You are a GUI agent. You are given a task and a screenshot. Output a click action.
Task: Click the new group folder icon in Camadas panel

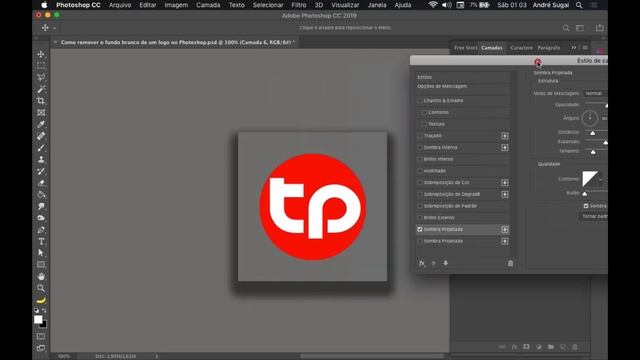tap(551, 347)
